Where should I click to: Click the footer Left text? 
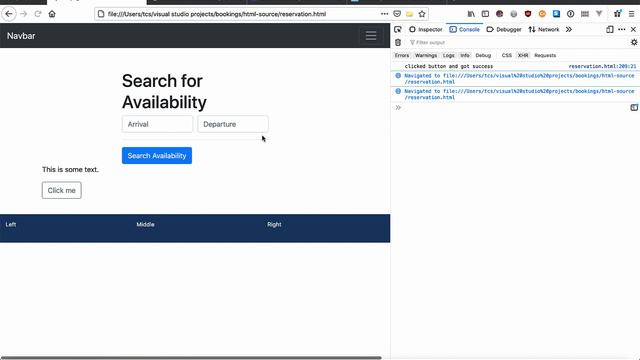11,224
